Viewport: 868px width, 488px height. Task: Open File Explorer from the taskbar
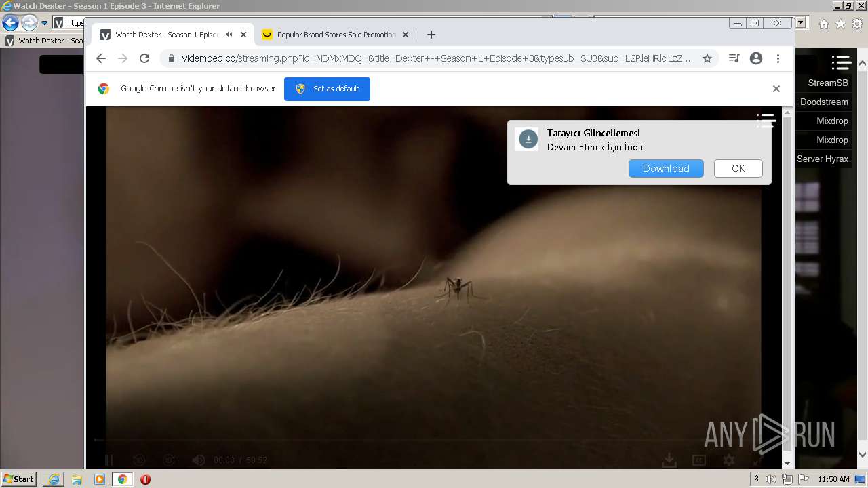(77, 479)
